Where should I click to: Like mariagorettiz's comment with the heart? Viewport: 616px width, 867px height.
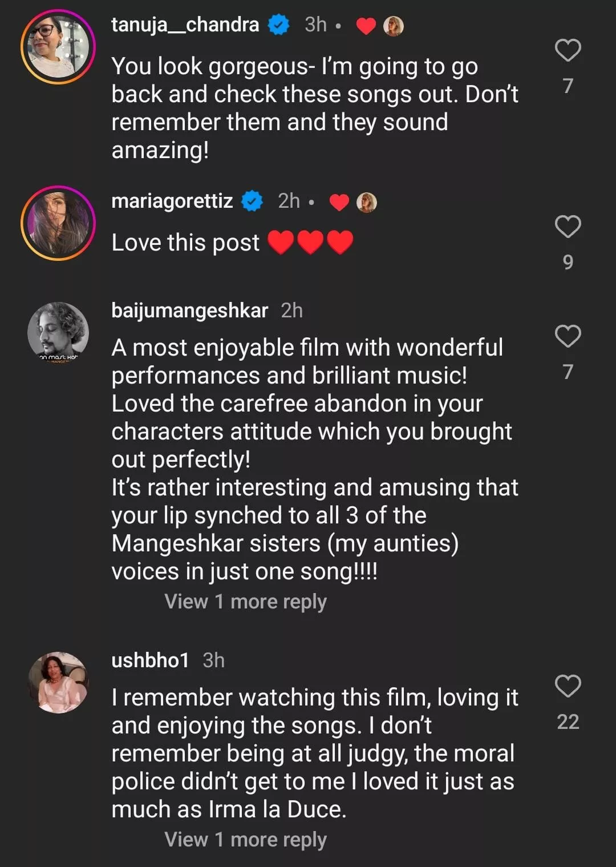click(x=568, y=227)
